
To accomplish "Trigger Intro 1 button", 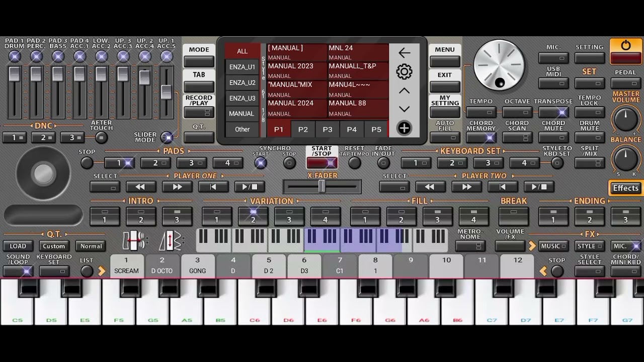I will (x=105, y=216).
